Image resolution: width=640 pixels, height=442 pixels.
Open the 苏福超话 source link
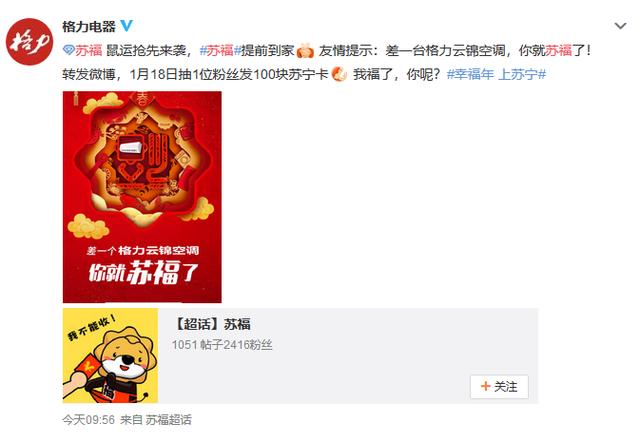(x=168, y=420)
